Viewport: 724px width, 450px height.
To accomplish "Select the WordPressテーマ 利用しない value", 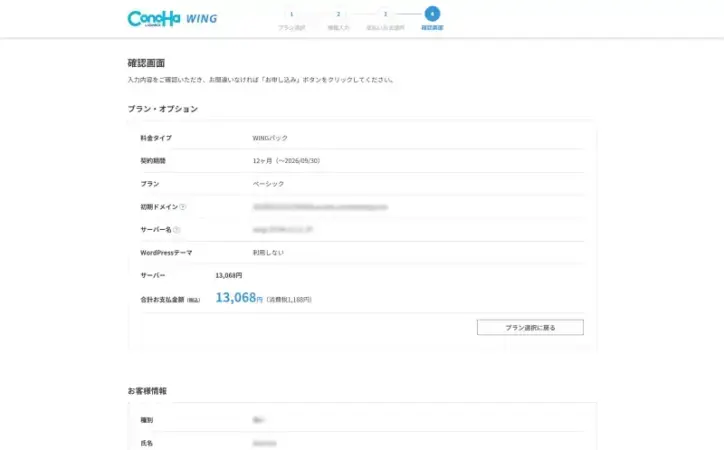I will (268, 253).
